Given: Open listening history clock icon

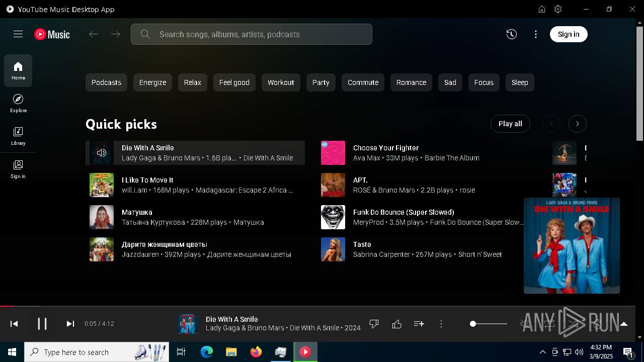Looking at the screenshot, I should 512,34.
